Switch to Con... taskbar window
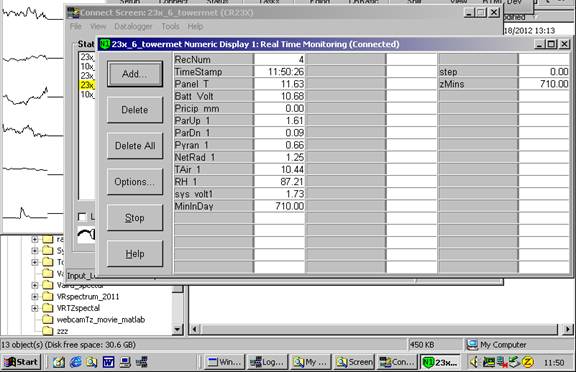 [x=397, y=362]
